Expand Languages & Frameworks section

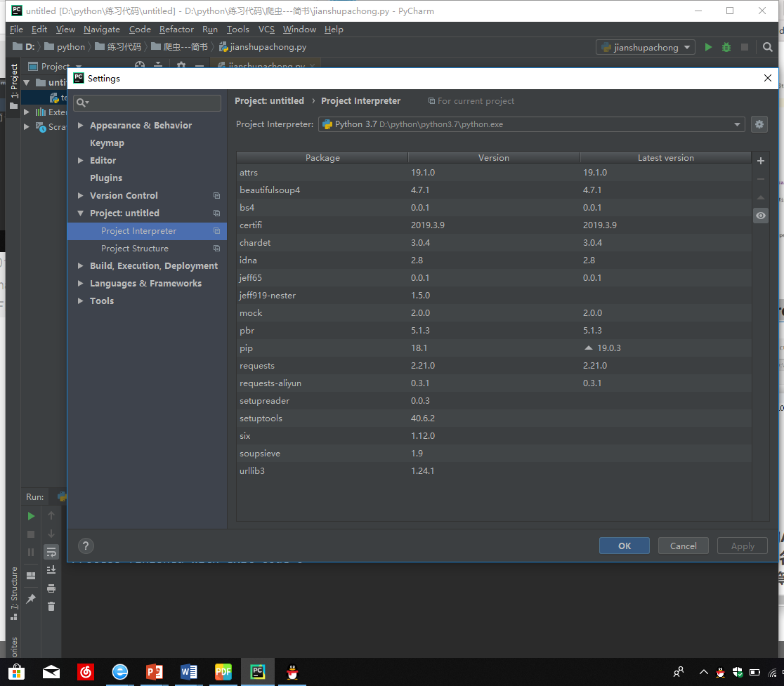tap(81, 283)
